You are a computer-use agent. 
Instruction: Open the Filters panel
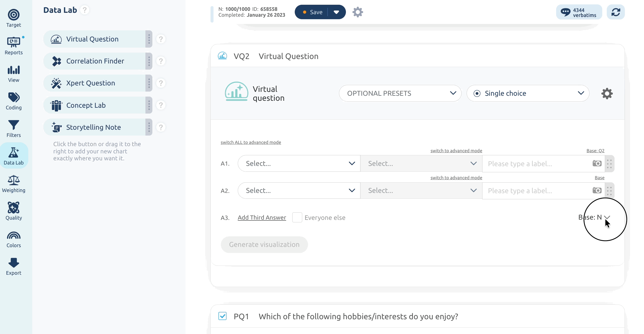(14, 129)
